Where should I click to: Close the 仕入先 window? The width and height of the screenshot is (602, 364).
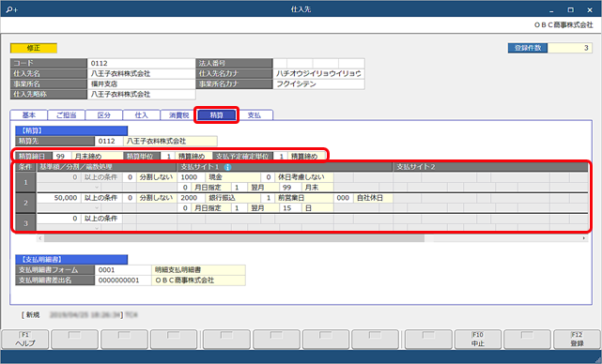point(590,10)
